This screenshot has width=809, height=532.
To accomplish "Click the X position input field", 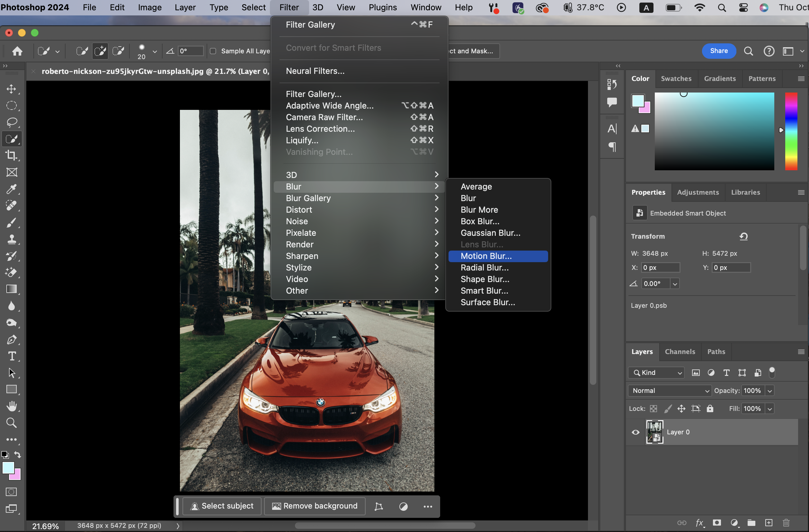I will (x=660, y=268).
